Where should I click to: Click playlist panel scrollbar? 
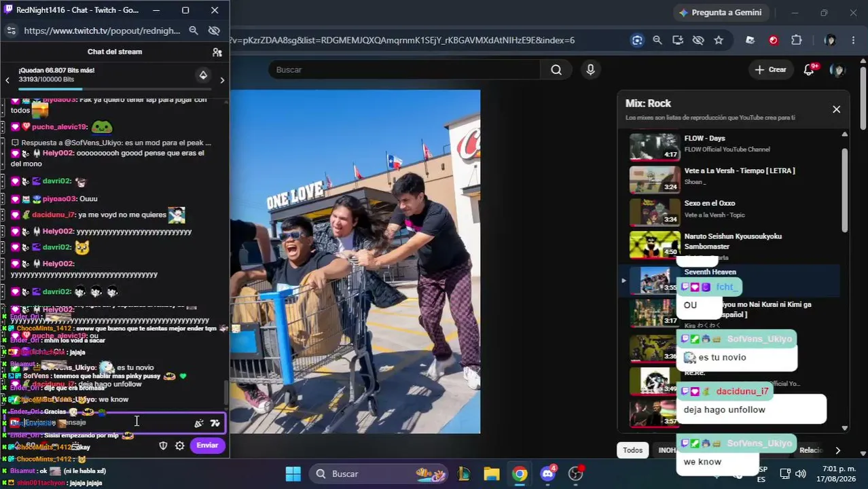click(845, 189)
